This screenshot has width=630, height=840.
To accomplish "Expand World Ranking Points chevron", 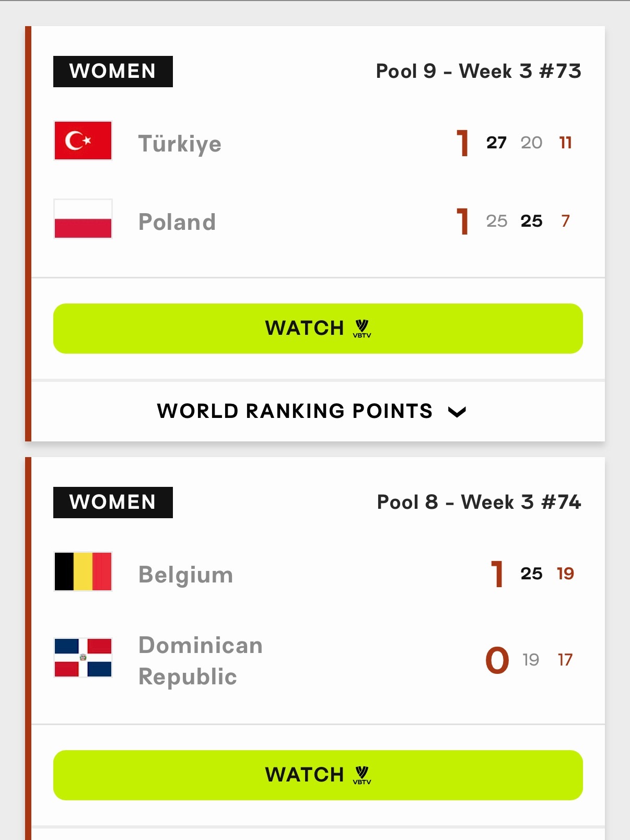I will click(457, 412).
